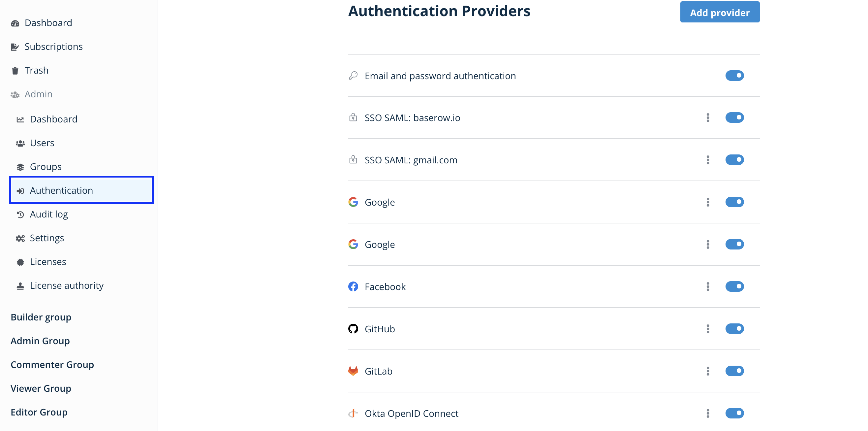The height and width of the screenshot is (431, 868).
Task: Click the lock icon for SSO SAML baserow.io
Action: (x=353, y=117)
